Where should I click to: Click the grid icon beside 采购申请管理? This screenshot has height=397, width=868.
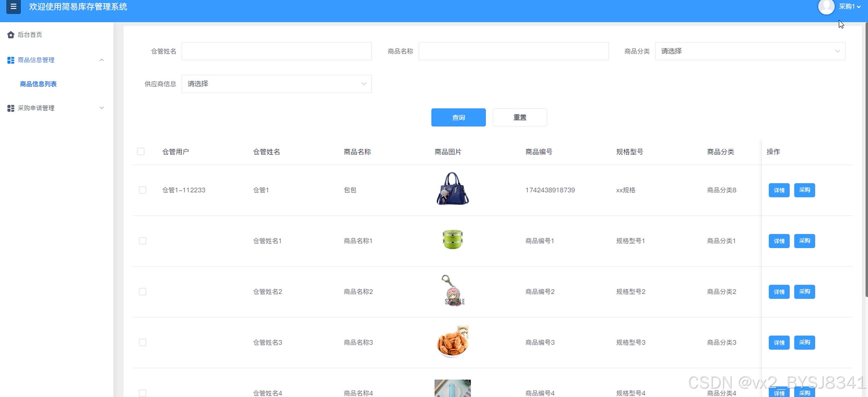point(11,108)
